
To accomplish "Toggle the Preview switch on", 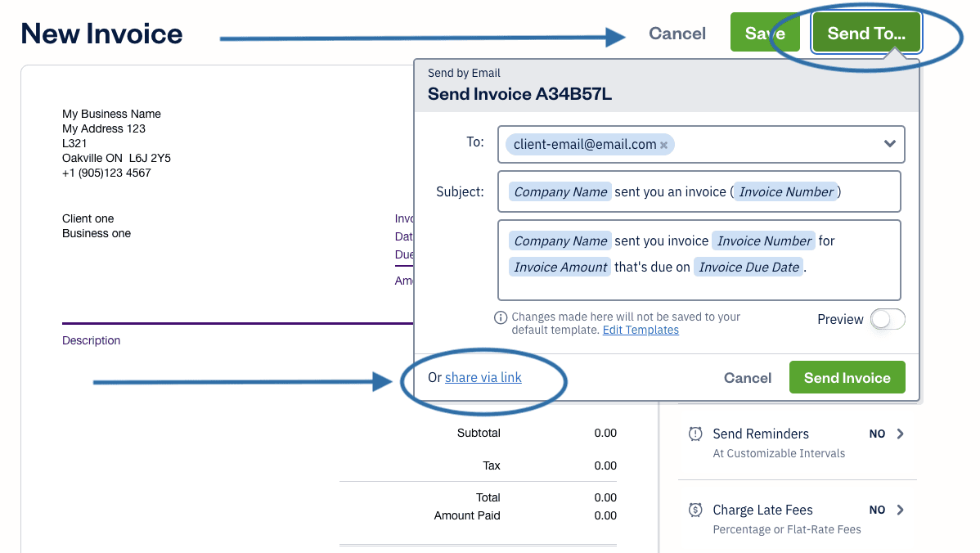I will point(888,319).
